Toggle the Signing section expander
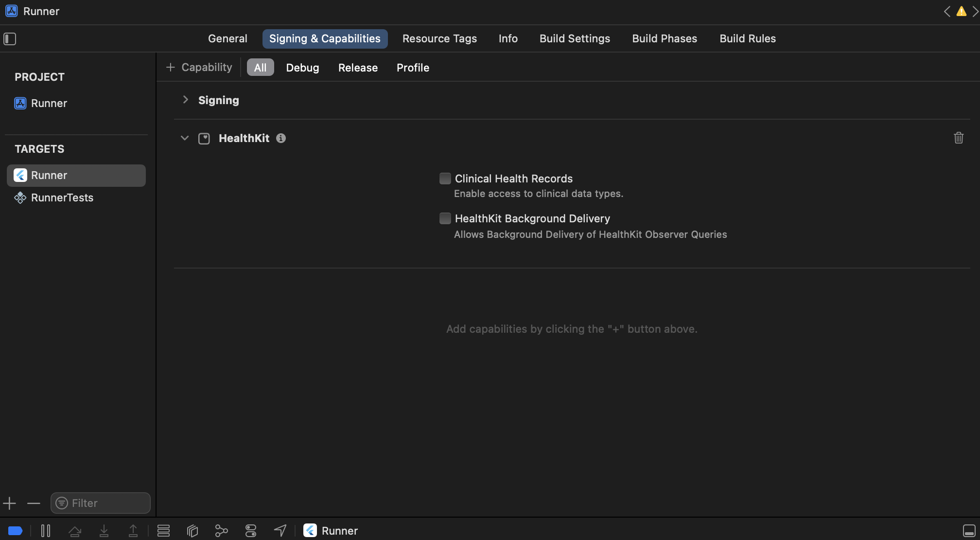980x540 pixels. tap(185, 100)
